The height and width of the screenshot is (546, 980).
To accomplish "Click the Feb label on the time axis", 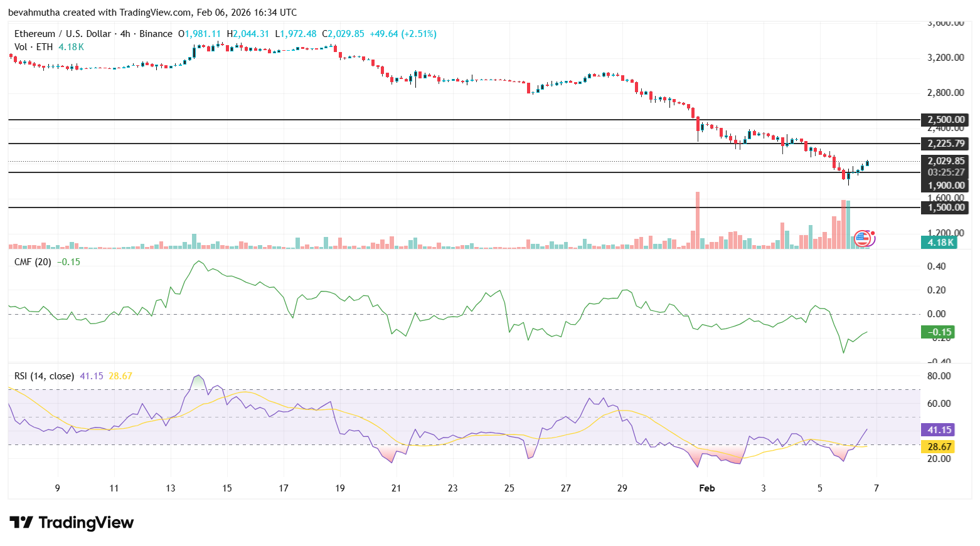I will [x=708, y=488].
